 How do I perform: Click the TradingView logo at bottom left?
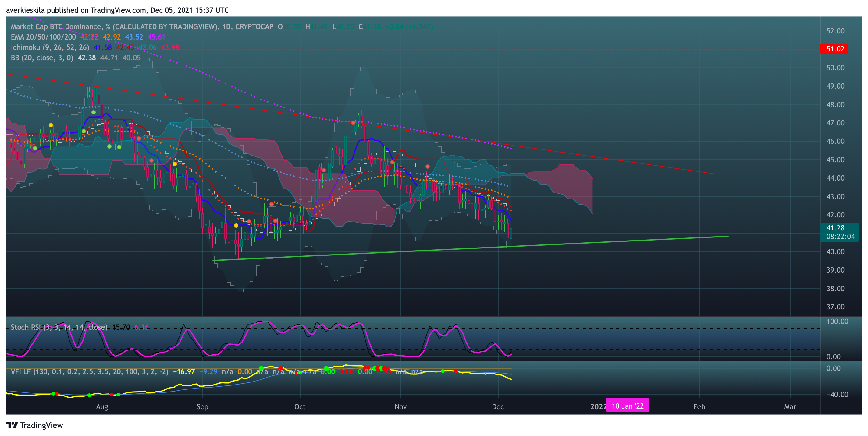click(x=34, y=425)
